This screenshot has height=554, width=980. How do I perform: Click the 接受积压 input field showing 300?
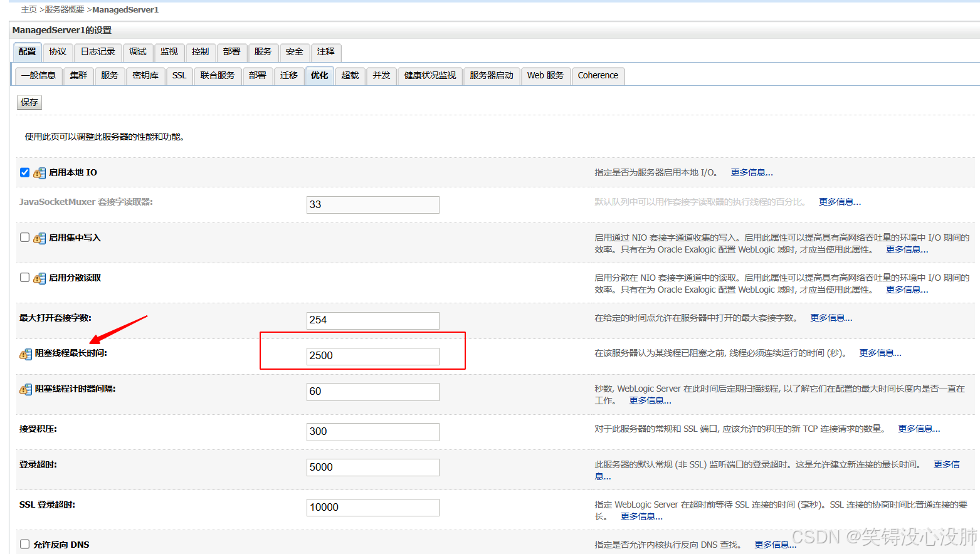(372, 431)
